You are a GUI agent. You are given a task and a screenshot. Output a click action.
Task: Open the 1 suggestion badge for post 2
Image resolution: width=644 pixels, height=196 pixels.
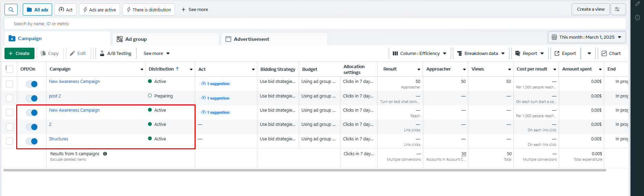216,98
